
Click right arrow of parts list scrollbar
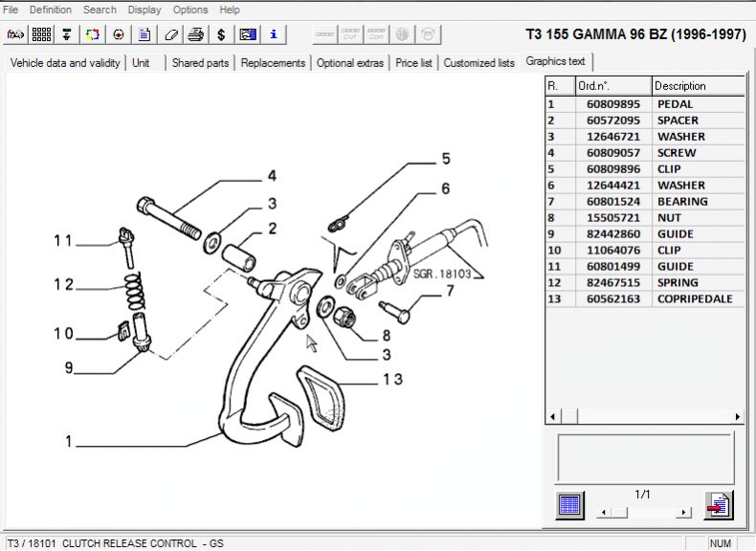(x=737, y=417)
